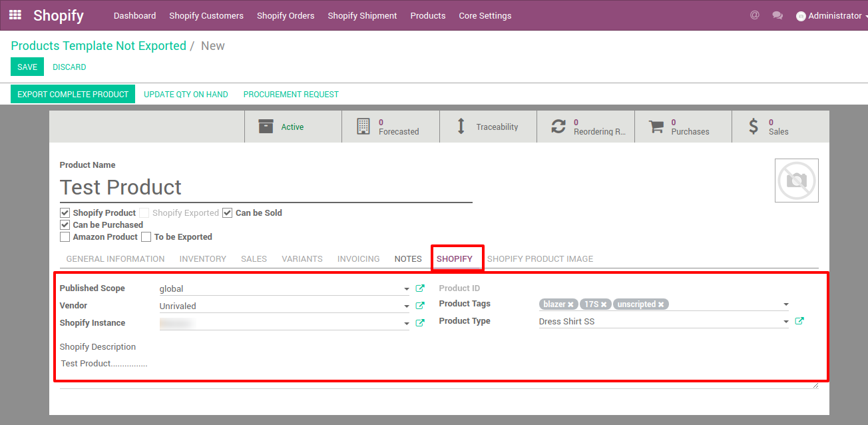The height and width of the screenshot is (425, 868).
Task: Enable the To be Exported checkbox
Action: [x=146, y=237]
